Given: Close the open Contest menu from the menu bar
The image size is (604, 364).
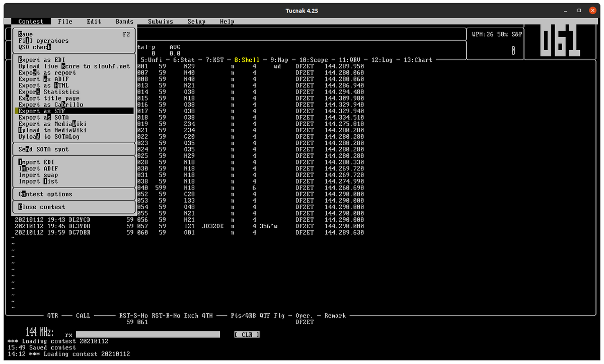Looking at the screenshot, I should [31, 22].
